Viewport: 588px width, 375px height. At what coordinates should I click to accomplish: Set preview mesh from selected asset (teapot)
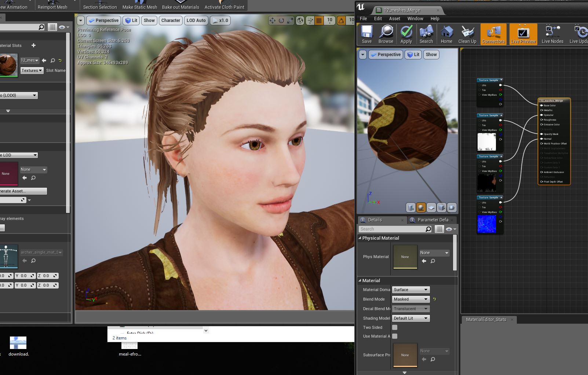click(x=452, y=207)
